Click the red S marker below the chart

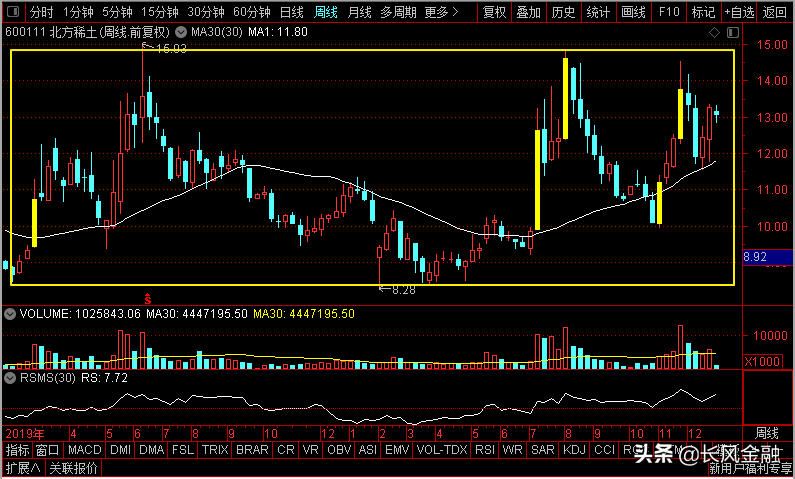(148, 299)
